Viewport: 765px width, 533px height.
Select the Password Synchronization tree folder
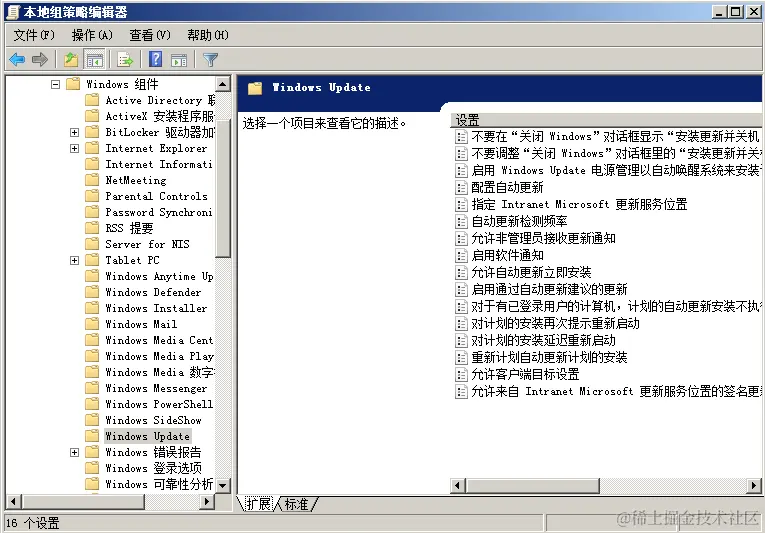[159, 212]
